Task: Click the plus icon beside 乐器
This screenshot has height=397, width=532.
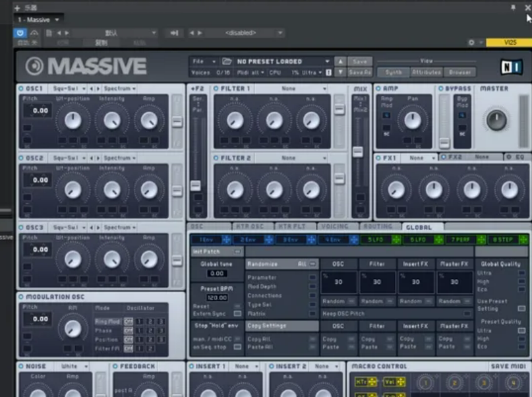Action: pos(17,8)
